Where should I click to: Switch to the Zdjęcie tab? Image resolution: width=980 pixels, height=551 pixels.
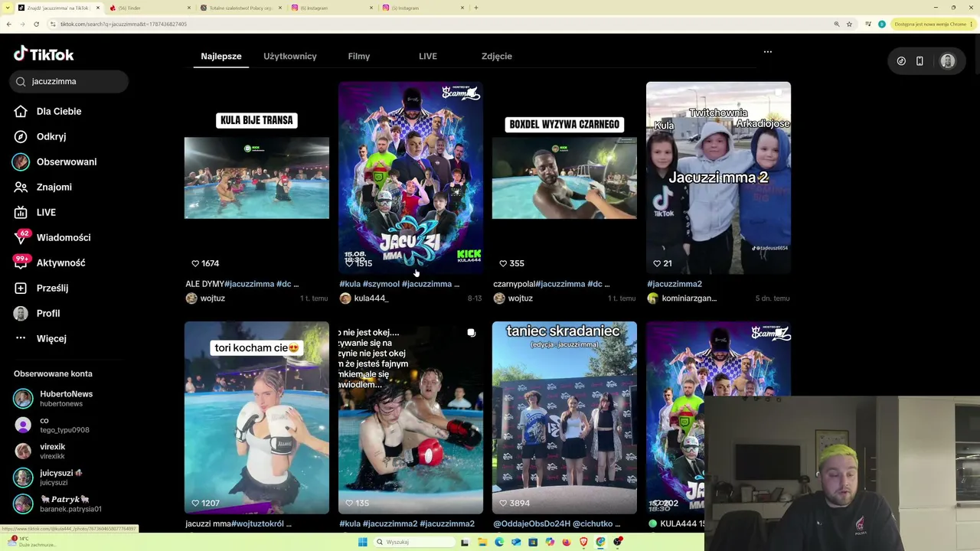coord(497,56)
